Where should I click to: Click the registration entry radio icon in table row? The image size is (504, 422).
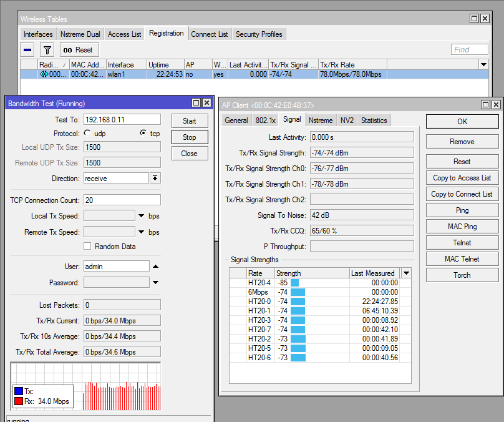(x=44, y=74)
